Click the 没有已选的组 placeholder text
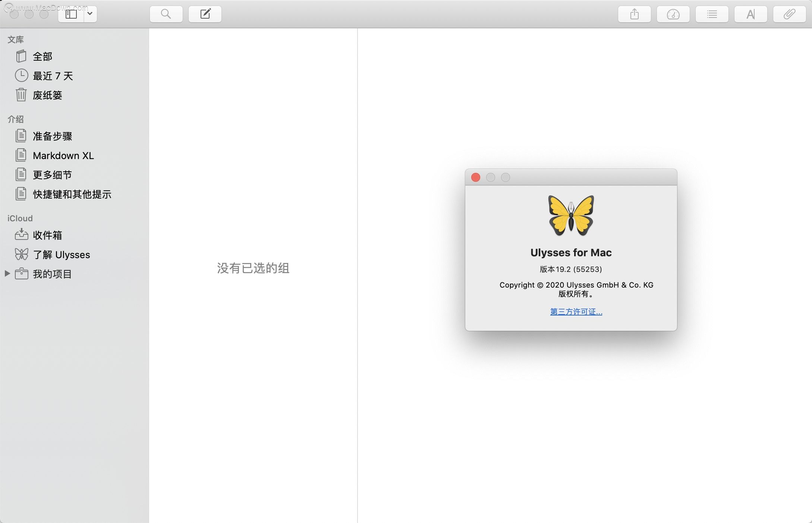Viewport: 812px width, 523px height. click(253, 268)
